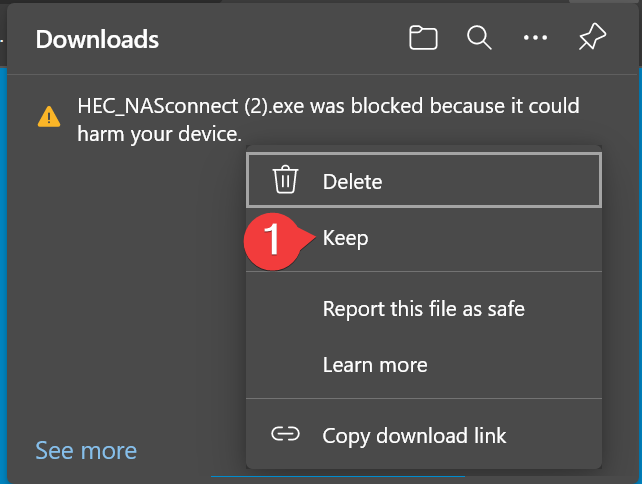The height and width of the screenshot is (484, 642).
Task: Select "Report this file as safe"
Action: coord(423,309)
